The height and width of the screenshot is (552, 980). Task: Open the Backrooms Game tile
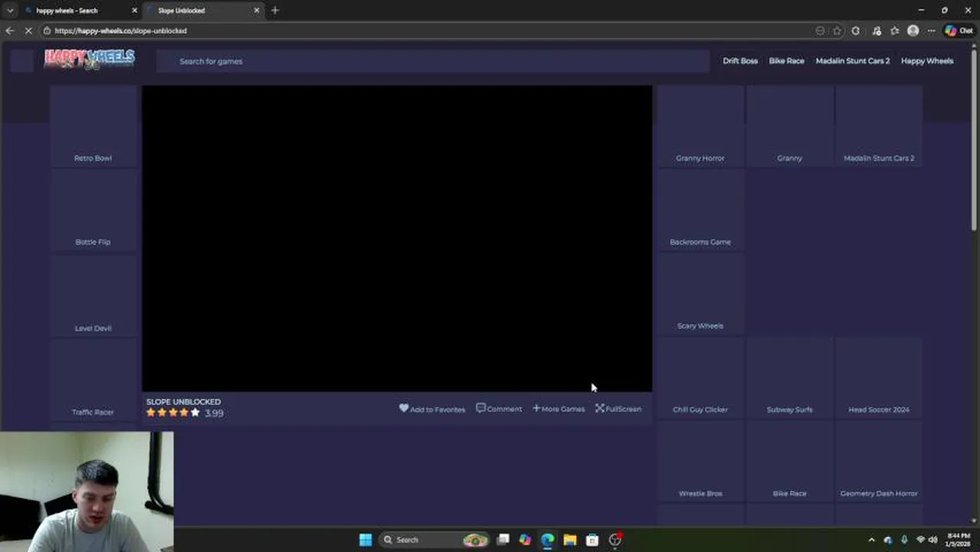pos(700,209)
